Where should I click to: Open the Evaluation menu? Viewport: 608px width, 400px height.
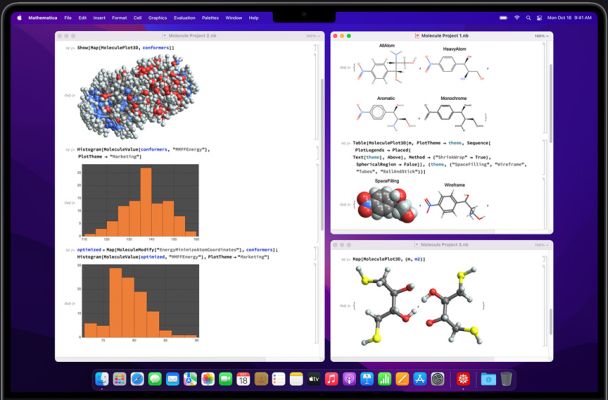(184, 17)
